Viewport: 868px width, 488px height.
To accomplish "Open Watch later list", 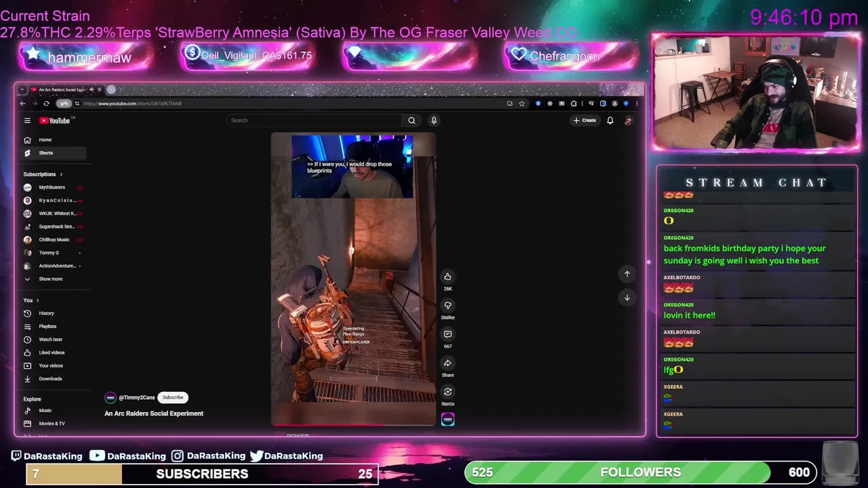I will point(53,340).
